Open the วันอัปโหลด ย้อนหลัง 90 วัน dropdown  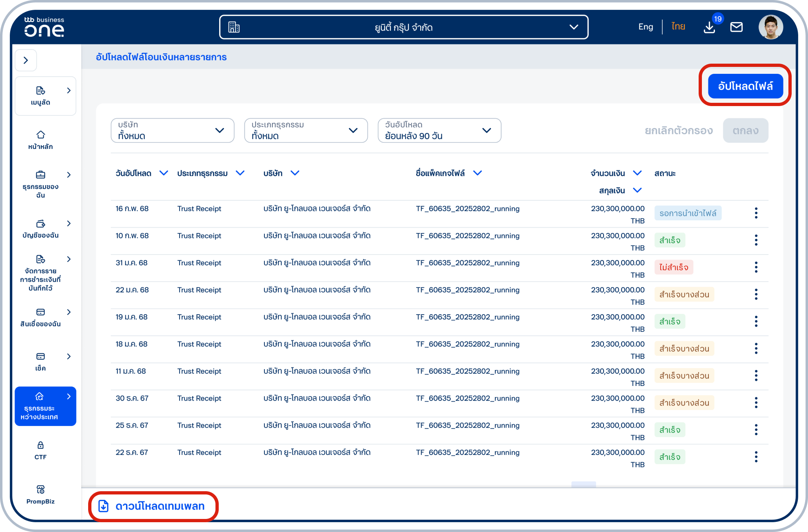[439, 131]
